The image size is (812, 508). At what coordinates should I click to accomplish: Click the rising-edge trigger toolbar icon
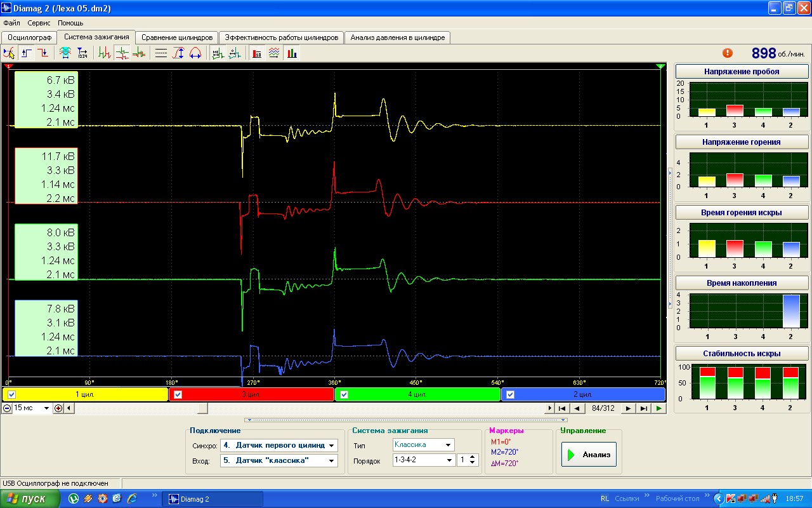[x=26, y=53]
